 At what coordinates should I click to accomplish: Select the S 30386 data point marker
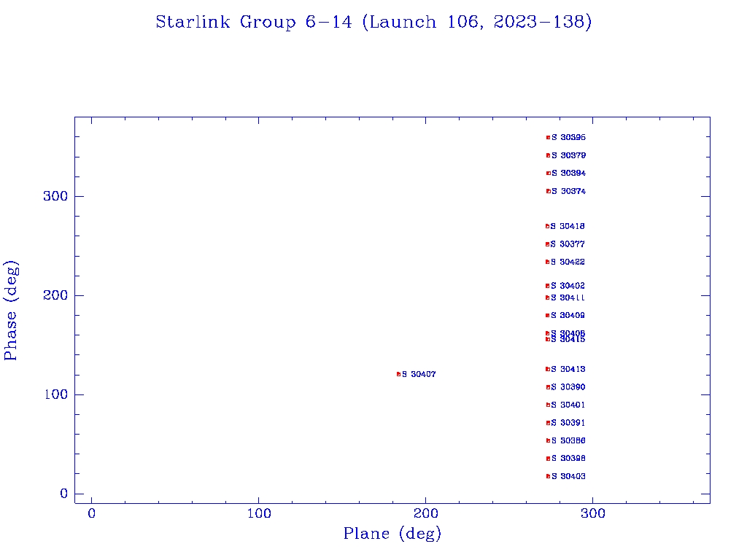[548, 440]
